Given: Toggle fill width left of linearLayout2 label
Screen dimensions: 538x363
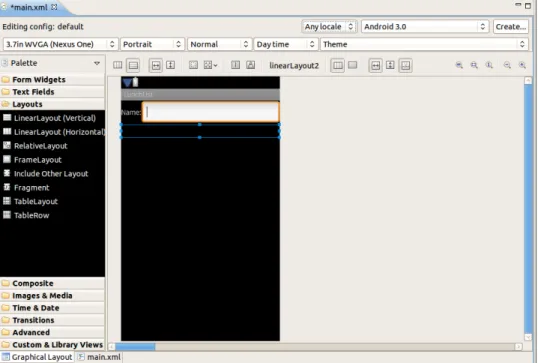Looking at the screenshot, I should [x=156, y=65].
